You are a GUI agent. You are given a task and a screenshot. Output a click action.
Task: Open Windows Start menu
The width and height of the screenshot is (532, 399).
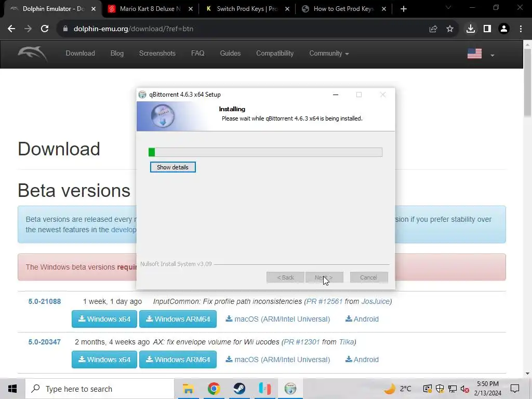12,389
